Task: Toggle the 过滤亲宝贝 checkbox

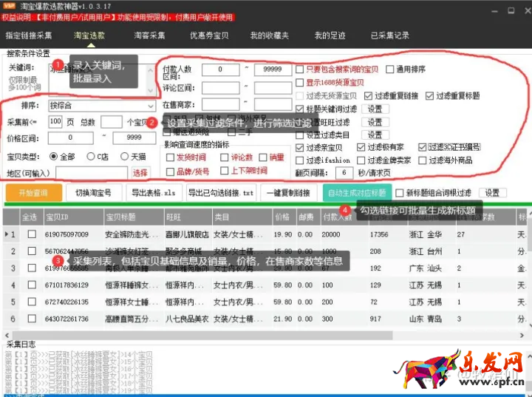Action: [x=299, y=148]
